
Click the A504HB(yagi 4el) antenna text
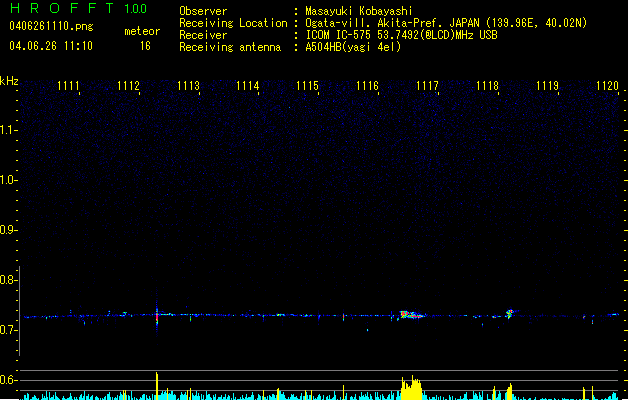(353, 47)
